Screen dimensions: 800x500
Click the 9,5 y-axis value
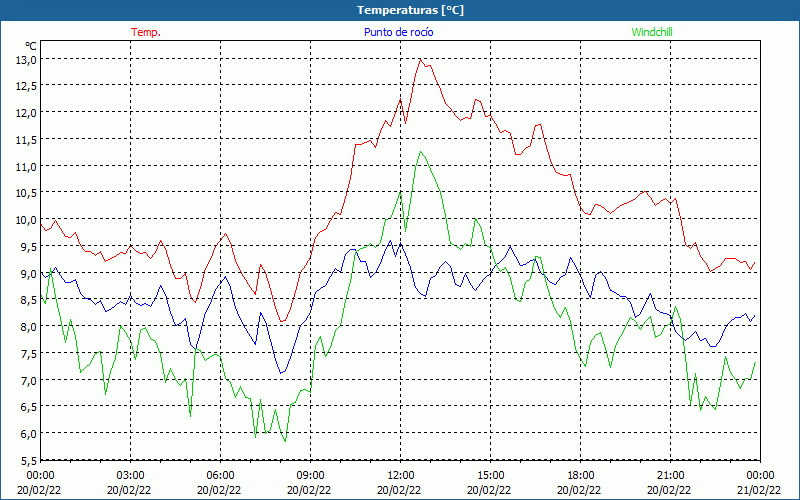click(30, 246)
